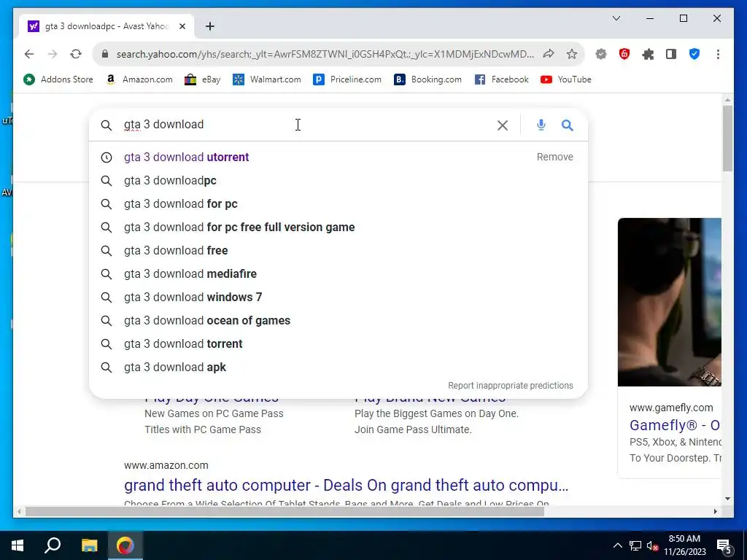Open the red shield extension icon
This screenshot has height=560, width=747.
pyautogui.click(x=624, y=54)
